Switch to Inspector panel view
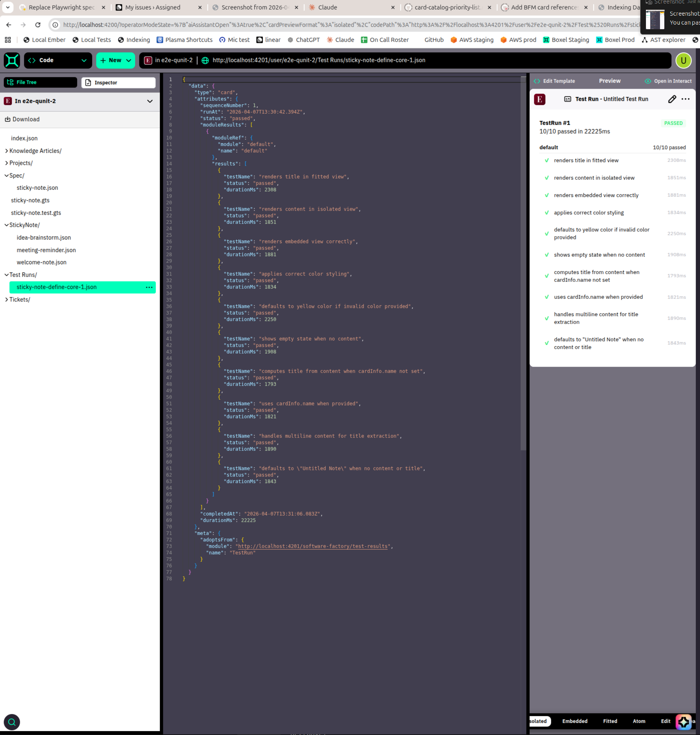 coord(118,83)
